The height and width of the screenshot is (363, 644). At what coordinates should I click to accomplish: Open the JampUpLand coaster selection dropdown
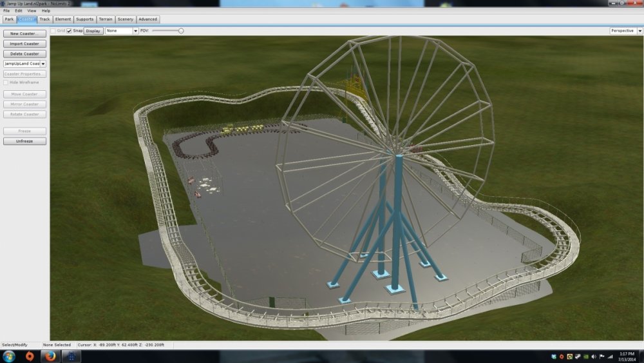click(24, 64)
